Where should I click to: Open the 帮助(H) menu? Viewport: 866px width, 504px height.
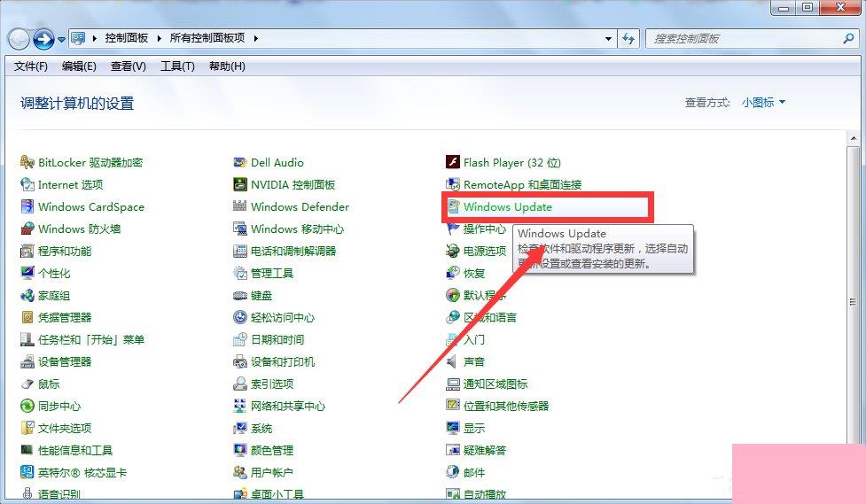pos(227,66)
